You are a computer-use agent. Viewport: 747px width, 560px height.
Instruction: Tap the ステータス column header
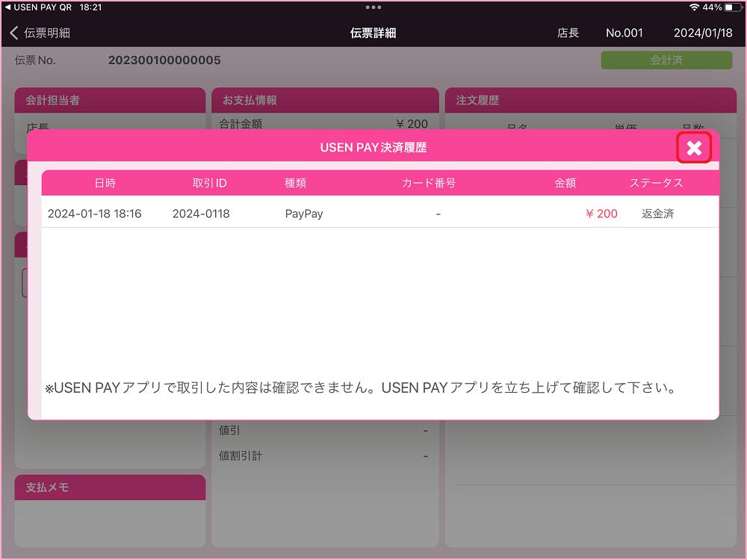[x=656, y=183]
